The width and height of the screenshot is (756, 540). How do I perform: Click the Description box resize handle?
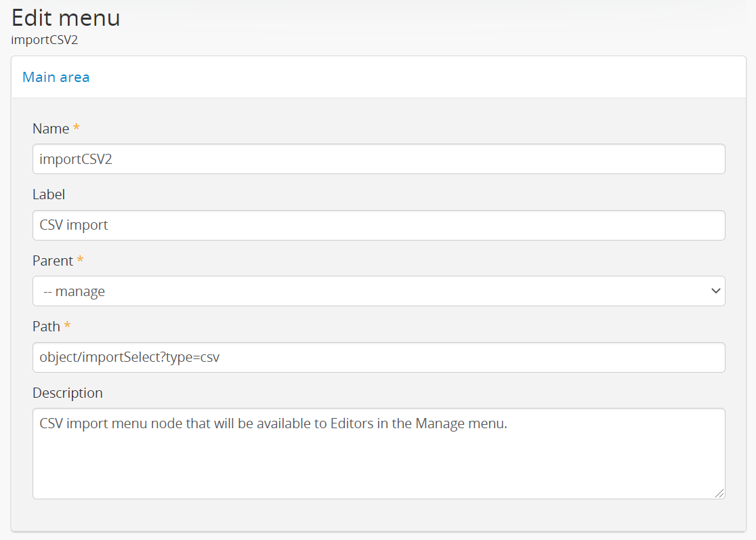coord(719,493)
